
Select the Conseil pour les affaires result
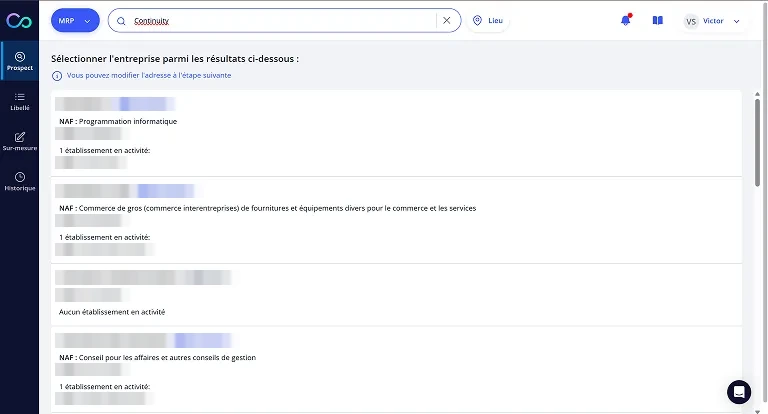396,370
